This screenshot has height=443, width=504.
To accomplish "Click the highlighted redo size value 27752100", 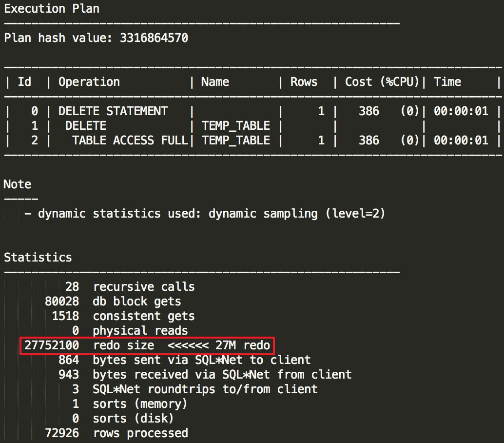I will point(50,345).
